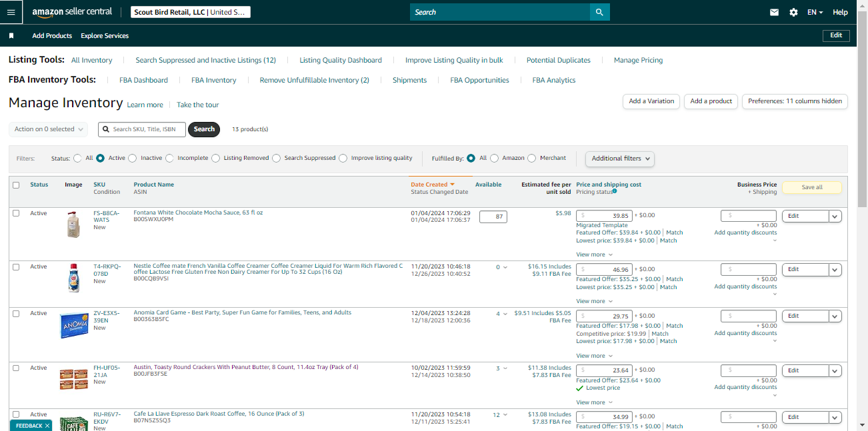Open Anomia Card Game product image
This screenshot has height=431, width=868.
(x=74, y=326)
